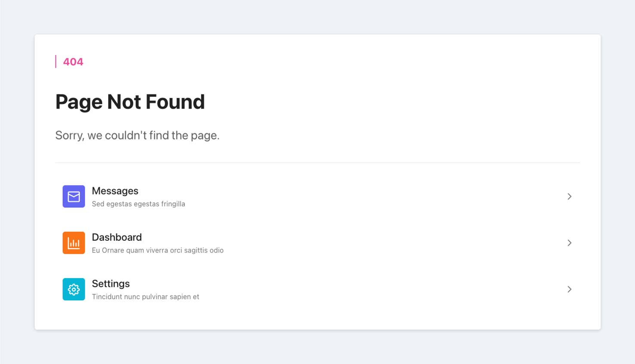Viewport: 635px width, 364px height.
Task: Click the 'Sorry, we couldn't find the page' text
Action: click(x=137, y=135)
